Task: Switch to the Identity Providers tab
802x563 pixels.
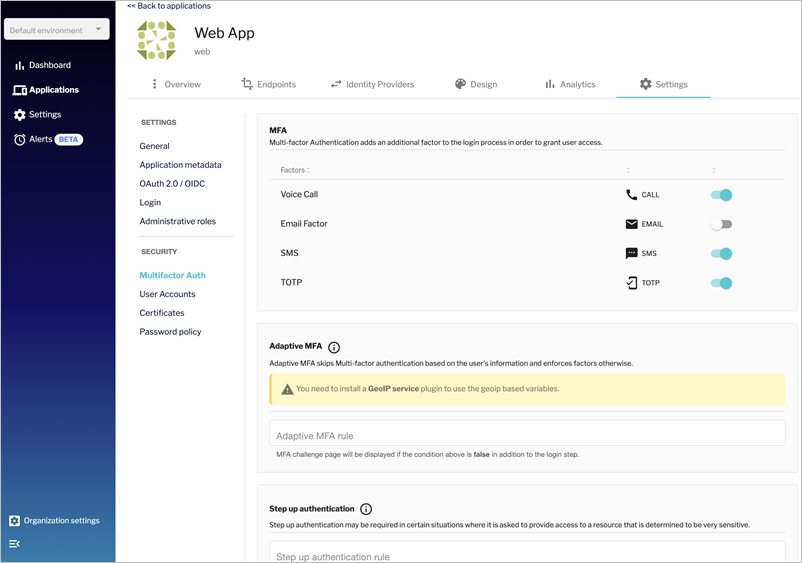Action: click(x=372, y=85)
